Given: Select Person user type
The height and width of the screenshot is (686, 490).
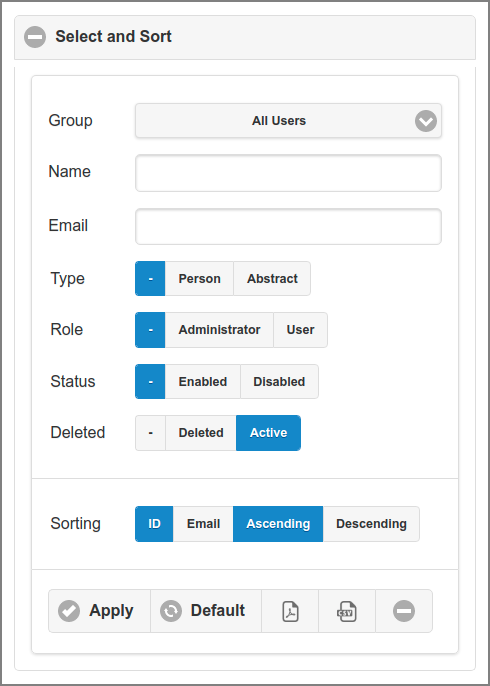Looking at the screenshot, I should (x=199, y=279).
